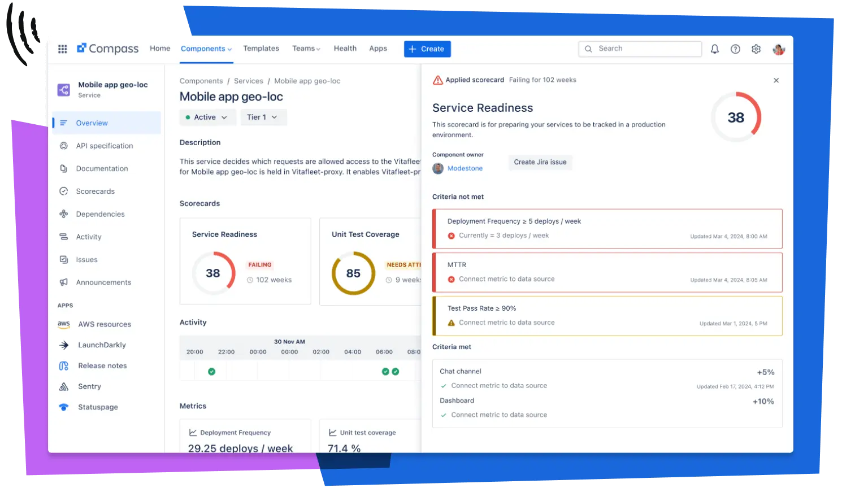
Task: Click the Dashboard criteria met item
Action: (x=607, y=408)
